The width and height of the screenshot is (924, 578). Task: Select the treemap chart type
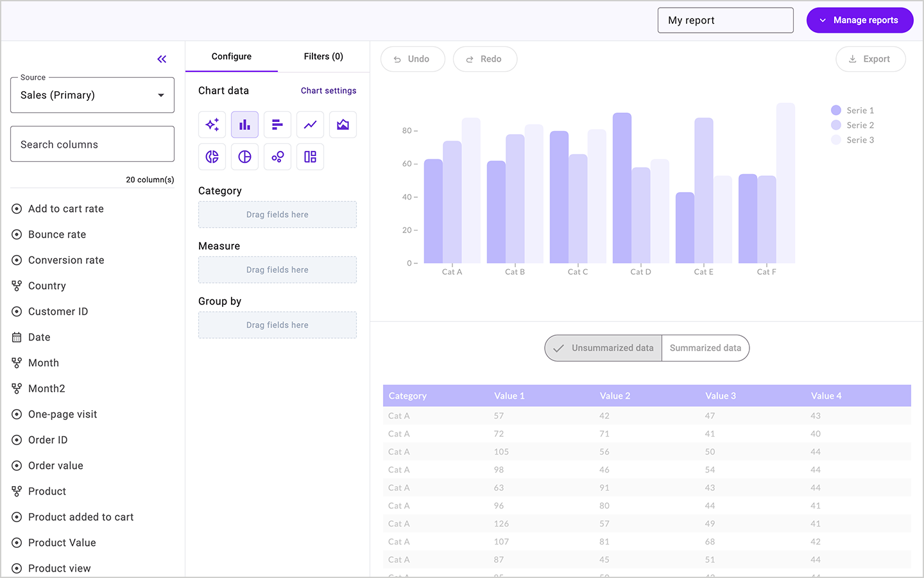[310, 156]
